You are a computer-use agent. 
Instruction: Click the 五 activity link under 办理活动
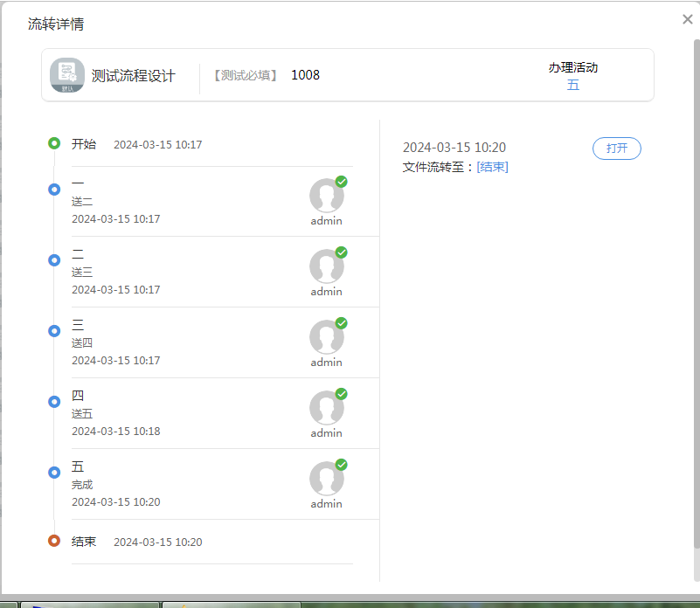pos(572,85)
